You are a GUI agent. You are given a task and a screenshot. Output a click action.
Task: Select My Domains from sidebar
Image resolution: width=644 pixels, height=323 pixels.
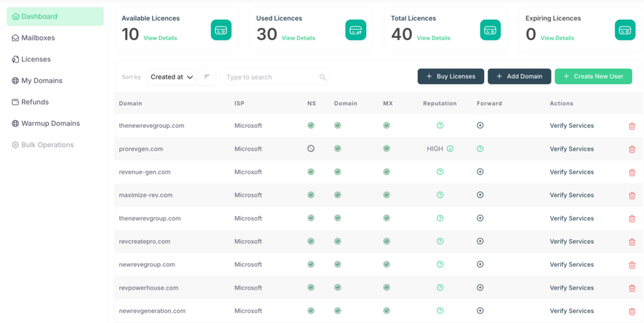click(42, 81)
